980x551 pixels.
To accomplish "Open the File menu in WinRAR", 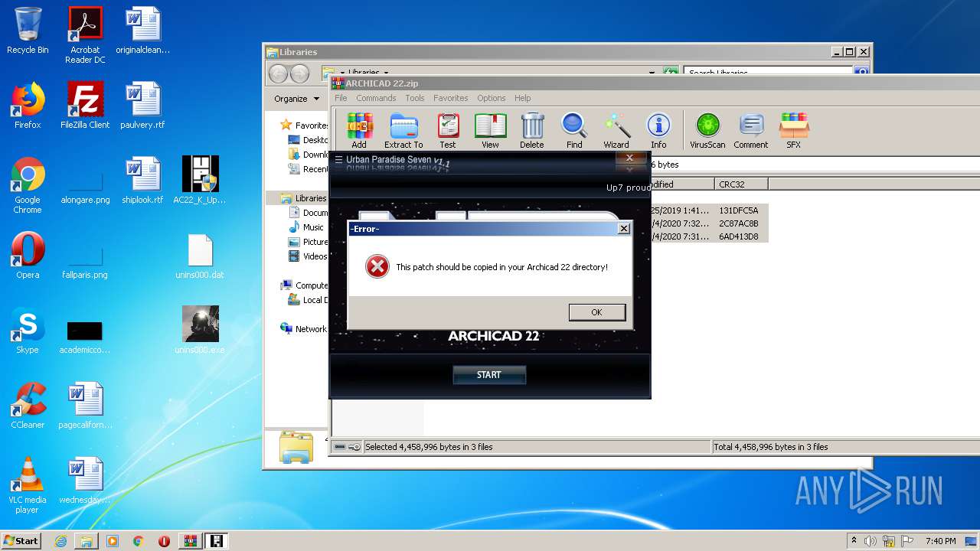I will pyautogui.click(x=341, y=98).
